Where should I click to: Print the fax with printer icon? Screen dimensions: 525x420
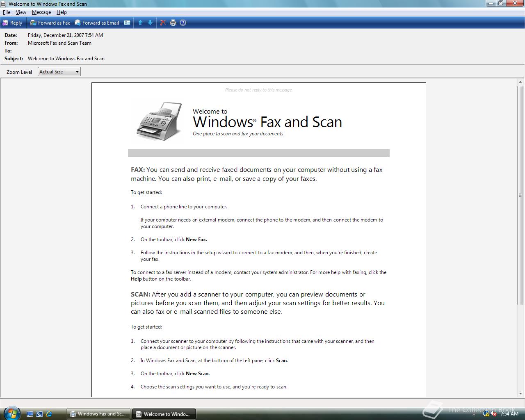point(173,23)
